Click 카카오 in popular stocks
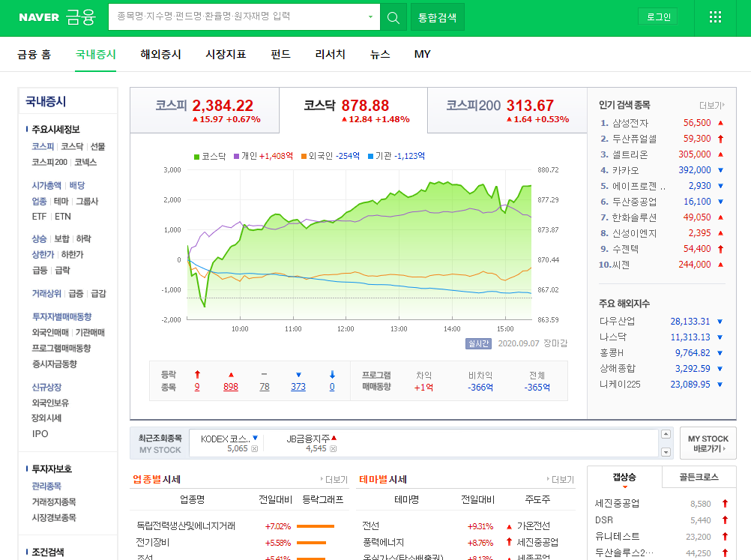Screen dimensions: 751x560 coord(626,170)
